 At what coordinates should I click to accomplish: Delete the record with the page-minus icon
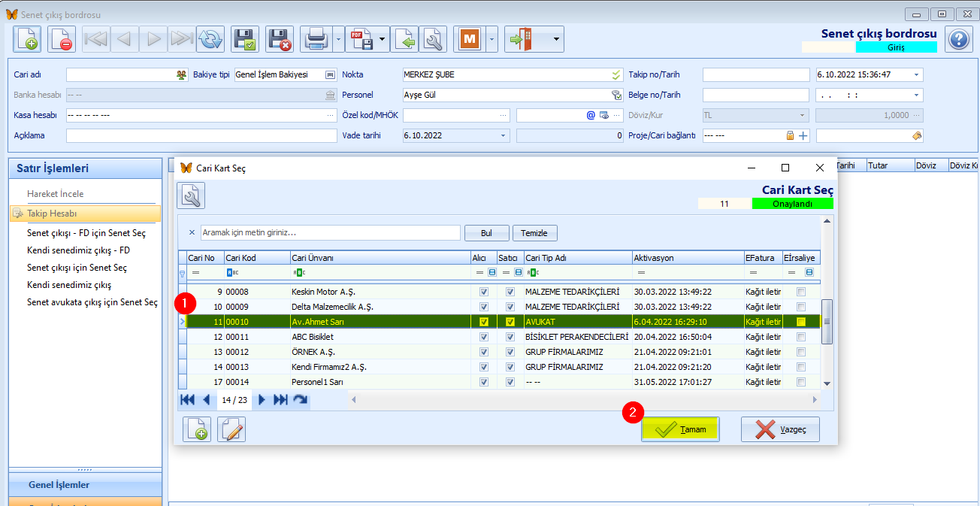click(62, 39)
